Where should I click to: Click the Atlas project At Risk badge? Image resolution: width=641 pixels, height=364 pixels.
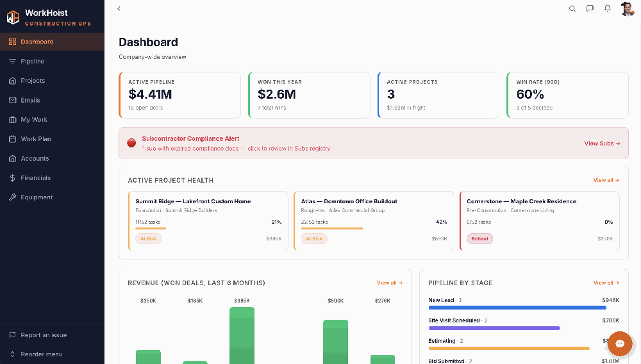click(x=314, y=238)
